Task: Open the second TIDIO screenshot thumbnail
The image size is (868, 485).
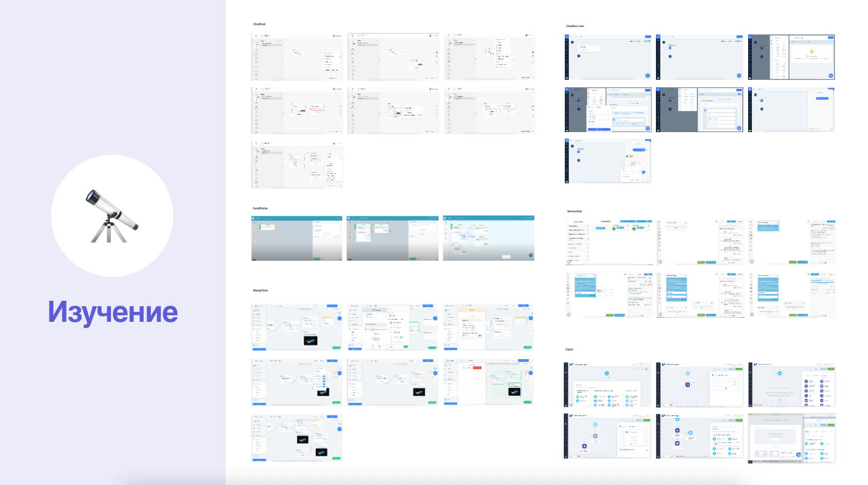Action: click(700, 385)
